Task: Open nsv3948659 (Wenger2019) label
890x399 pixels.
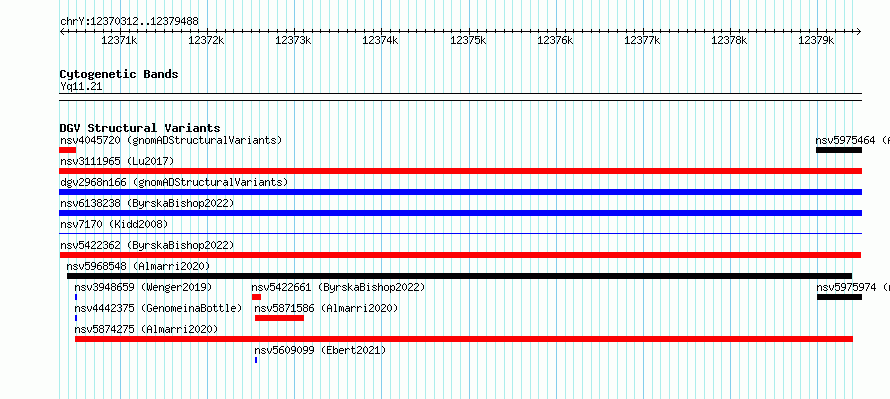Action: point(143,287)
